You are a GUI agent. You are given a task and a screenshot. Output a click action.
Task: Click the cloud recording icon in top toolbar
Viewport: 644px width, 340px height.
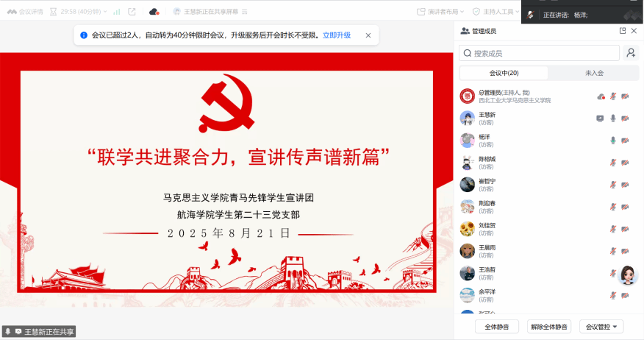pos(154,12)
